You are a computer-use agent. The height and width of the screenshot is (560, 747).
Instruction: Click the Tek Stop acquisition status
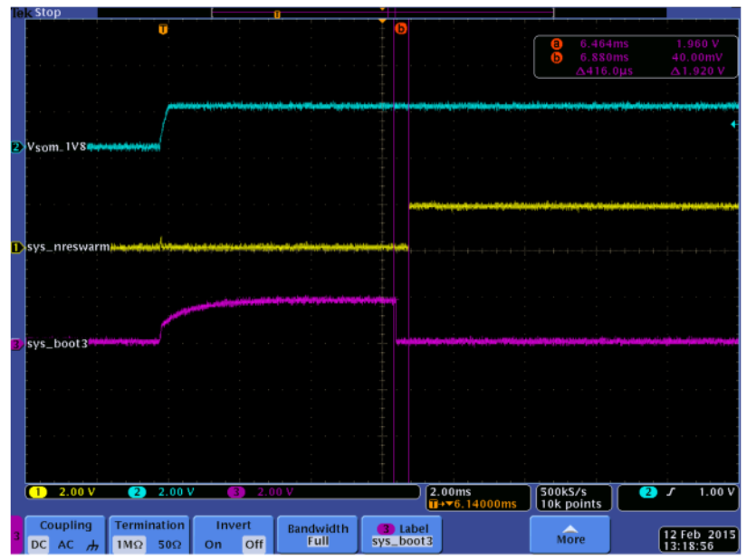(36, 13)
